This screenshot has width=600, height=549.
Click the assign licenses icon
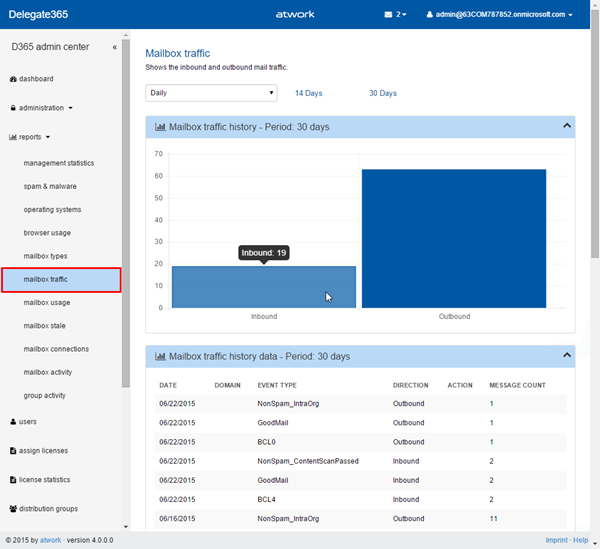13,451
